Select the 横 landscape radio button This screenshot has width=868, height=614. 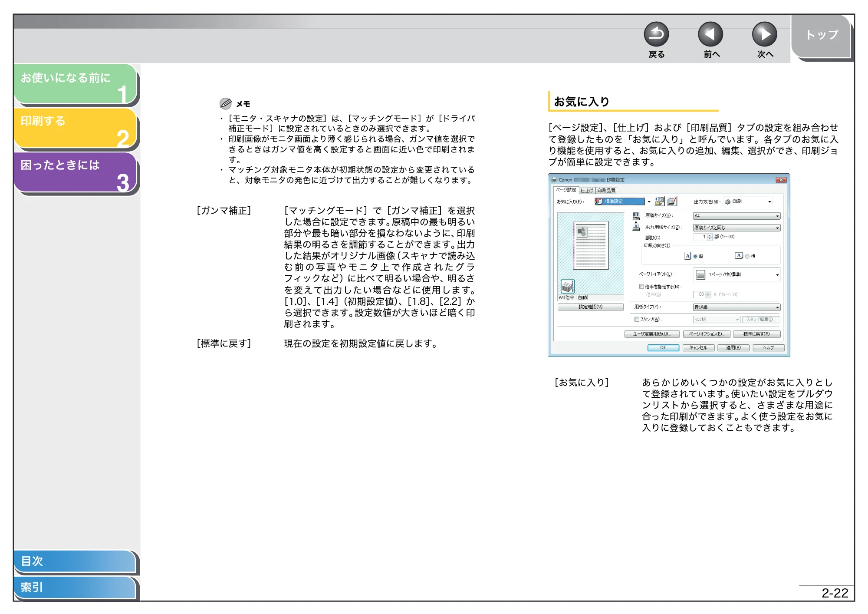pos(747,256)
